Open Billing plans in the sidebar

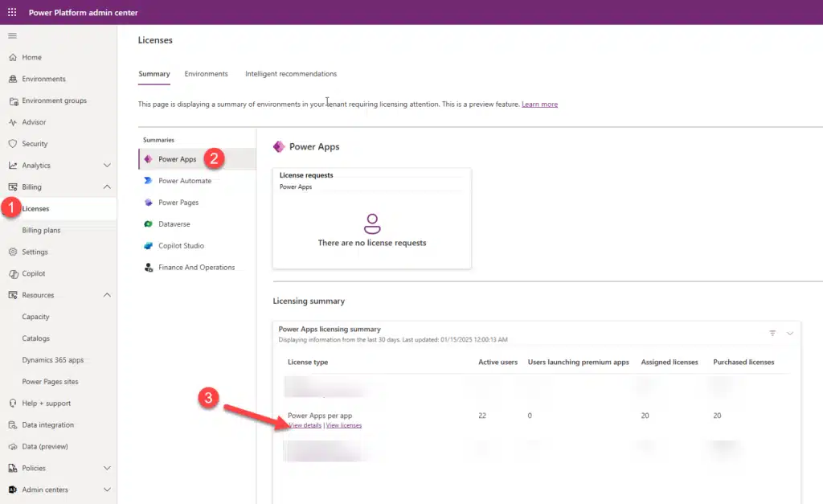[58, 231]
